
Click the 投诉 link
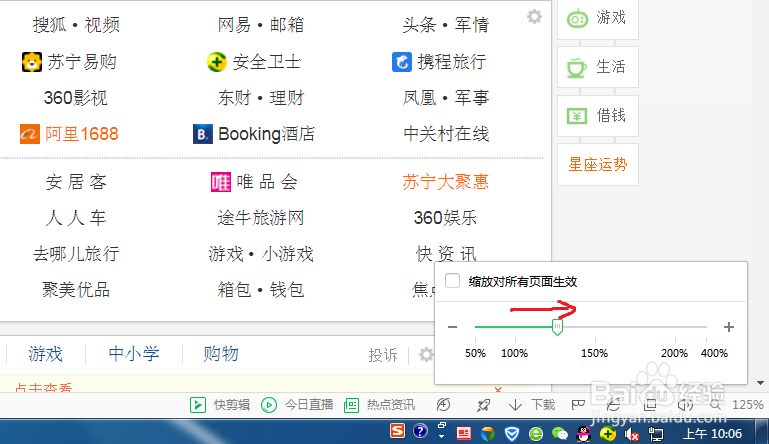coord(383,355)
